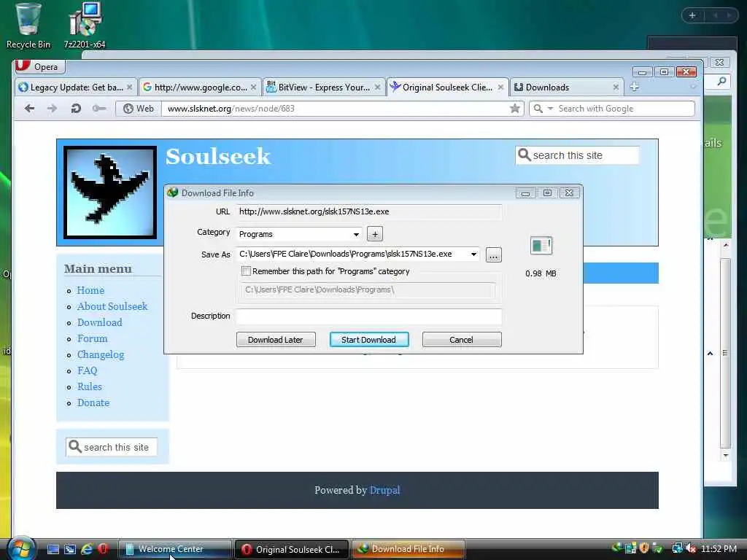The image size is (747, 560).
Task: Click the background window's scroll up arrow
Action: [x=726, y=245]
